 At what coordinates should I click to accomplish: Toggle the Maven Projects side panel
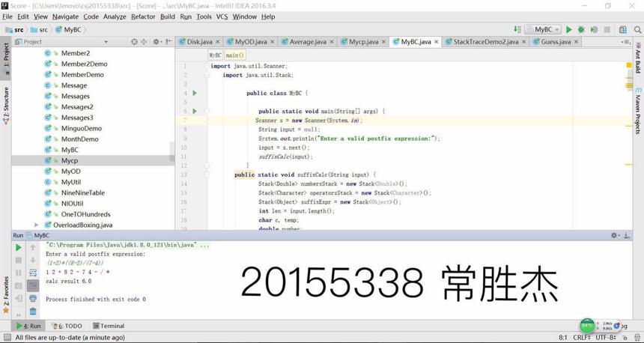pos(638,111)
